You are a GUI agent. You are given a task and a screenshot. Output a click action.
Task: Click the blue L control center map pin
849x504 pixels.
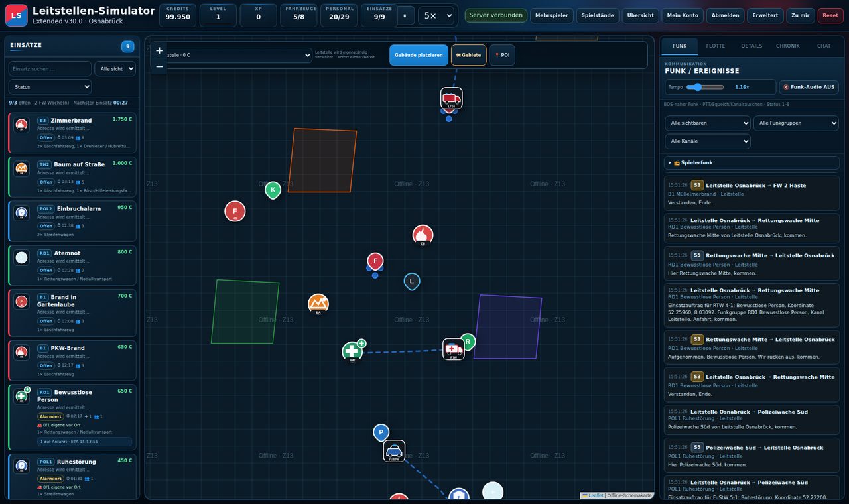412,281
